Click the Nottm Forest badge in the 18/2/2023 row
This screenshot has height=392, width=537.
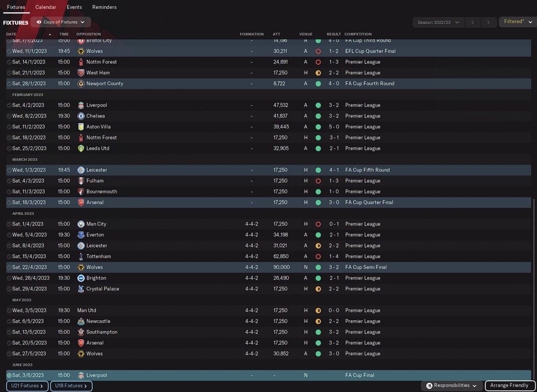point(81,138)
